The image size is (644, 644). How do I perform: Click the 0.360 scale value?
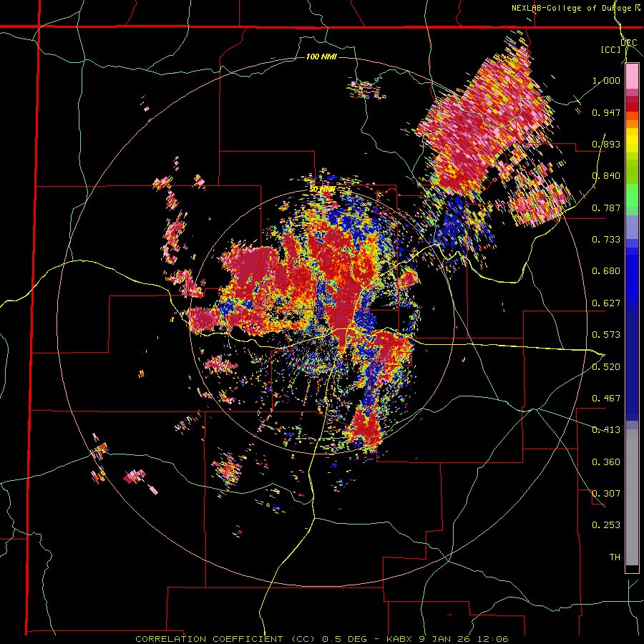click(x=606, y=462)
